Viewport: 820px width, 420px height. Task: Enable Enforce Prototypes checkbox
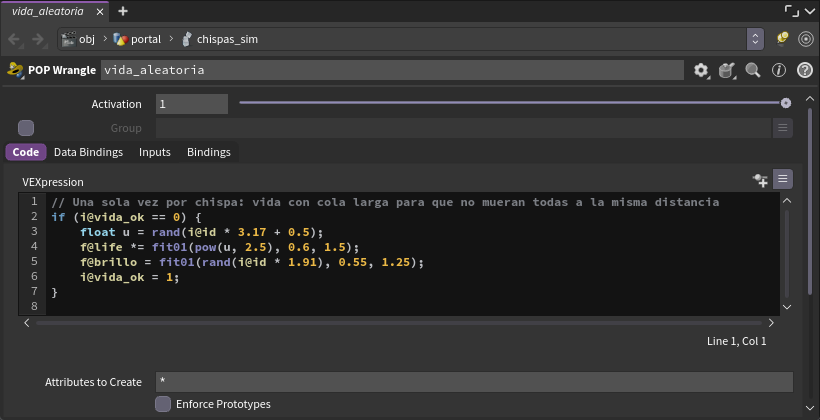coord(163,404)
